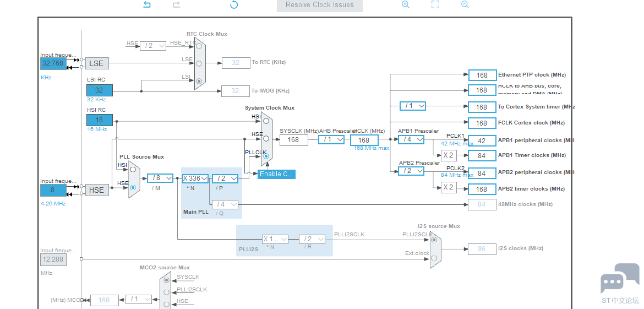The width and height of the screenshot is (644, 309).
Task: Edit the HSE input frequency 8 field
Action: click(53, 190)
